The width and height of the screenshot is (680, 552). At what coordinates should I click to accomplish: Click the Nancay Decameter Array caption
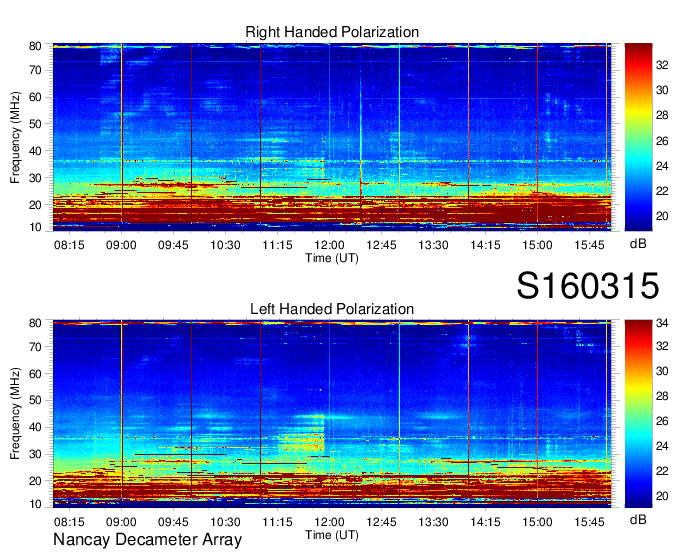[147, 540]
